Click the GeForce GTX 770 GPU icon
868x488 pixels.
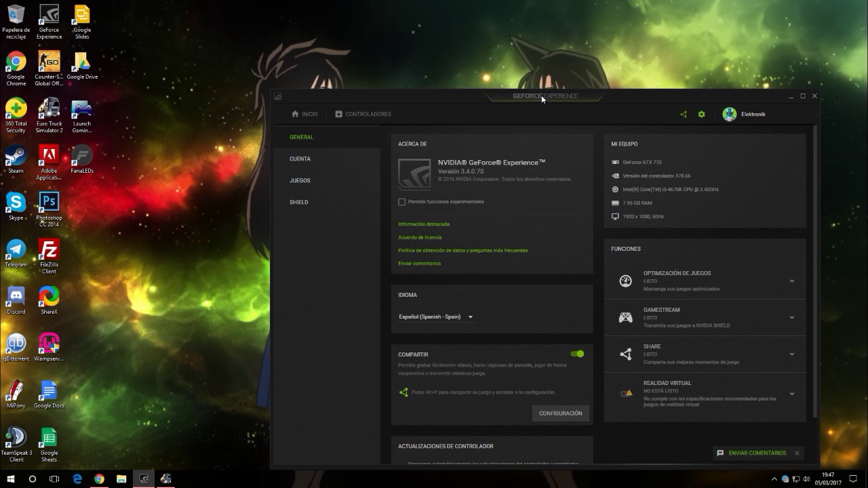coord(615,162)
